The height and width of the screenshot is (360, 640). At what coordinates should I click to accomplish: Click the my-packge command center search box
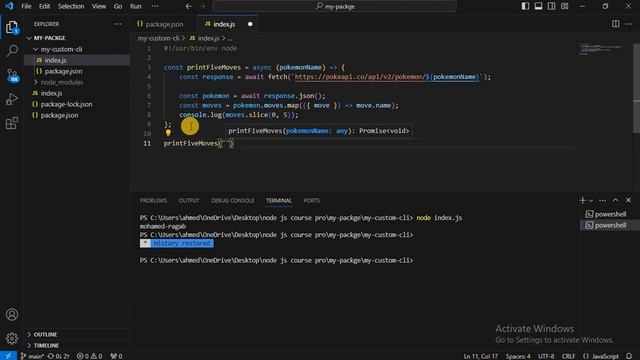click(x=334, y=6)
